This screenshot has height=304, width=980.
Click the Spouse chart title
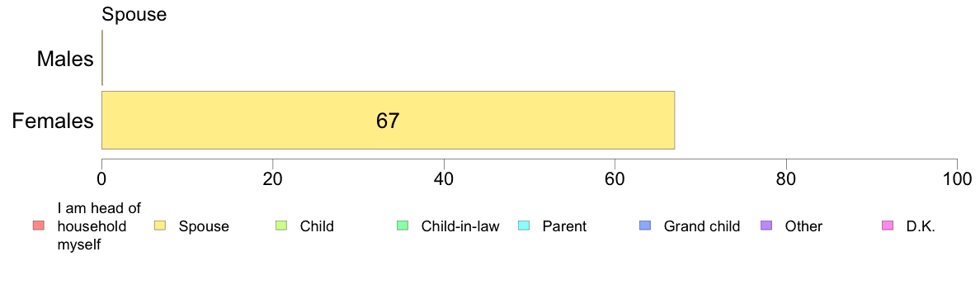point(134,14)
